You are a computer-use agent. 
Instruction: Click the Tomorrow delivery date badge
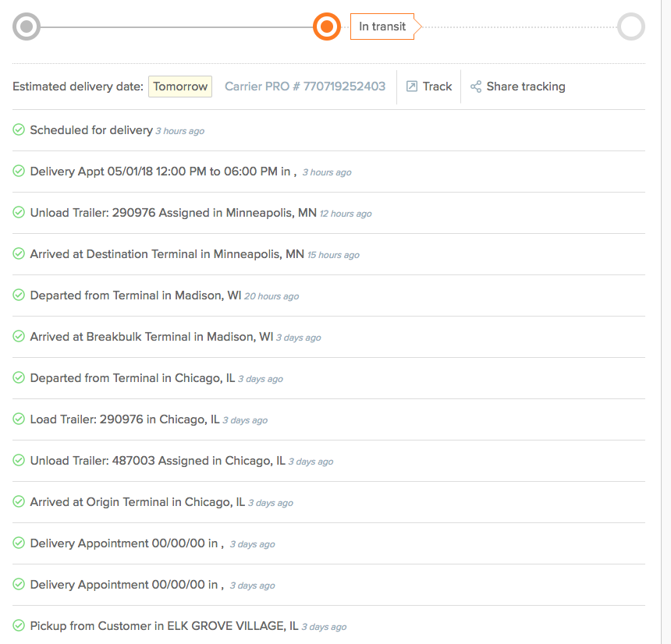click(x=180, y=87)
